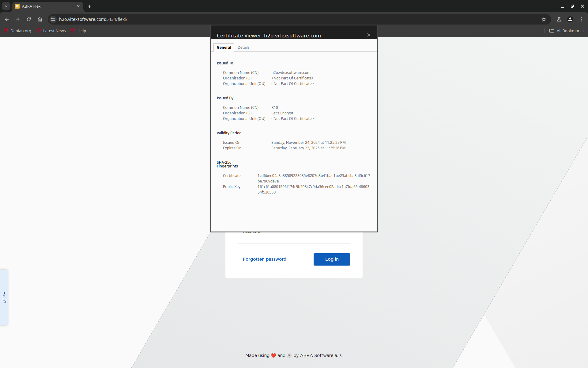Image resolution: width=588 pixels, height=368 pixels.
Task: Open the profile avatar icon
Action: coord(570,19)
